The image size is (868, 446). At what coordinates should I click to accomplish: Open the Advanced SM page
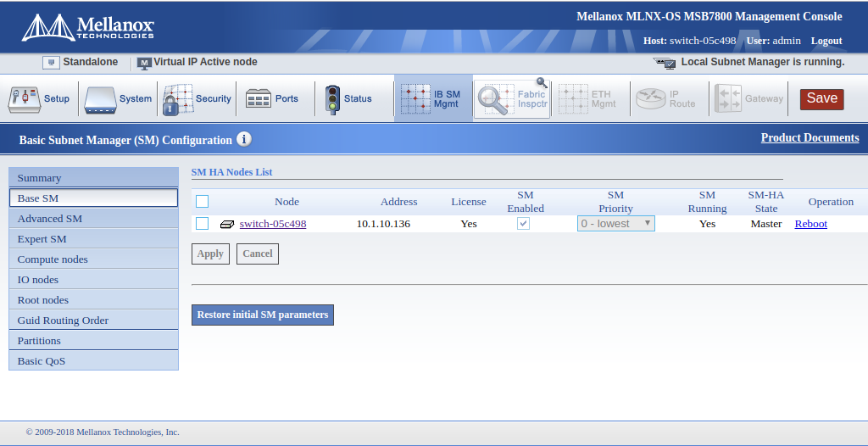tap(93, 218)
